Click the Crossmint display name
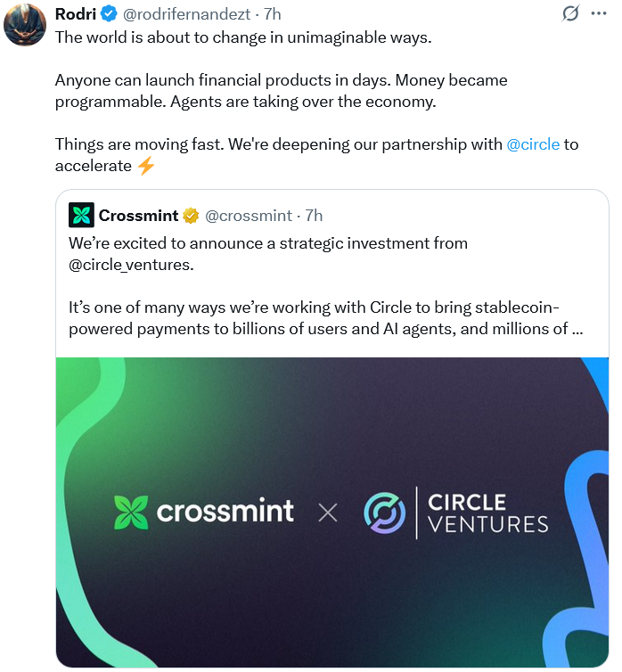 [x=138, y=216]
